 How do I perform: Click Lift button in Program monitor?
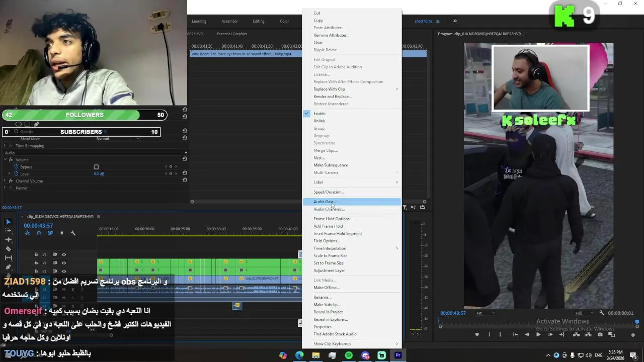coord(576,334)
